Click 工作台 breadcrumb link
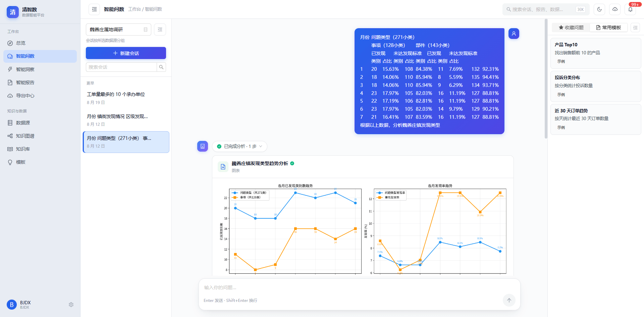 click(x=135, y=9)
